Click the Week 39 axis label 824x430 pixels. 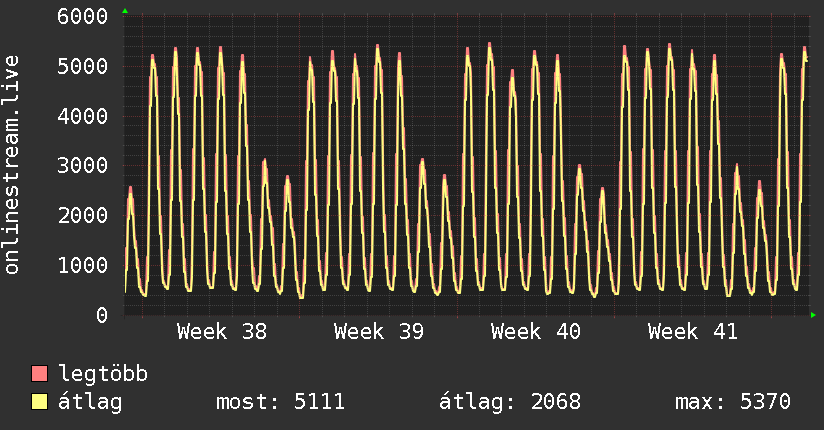379,332
